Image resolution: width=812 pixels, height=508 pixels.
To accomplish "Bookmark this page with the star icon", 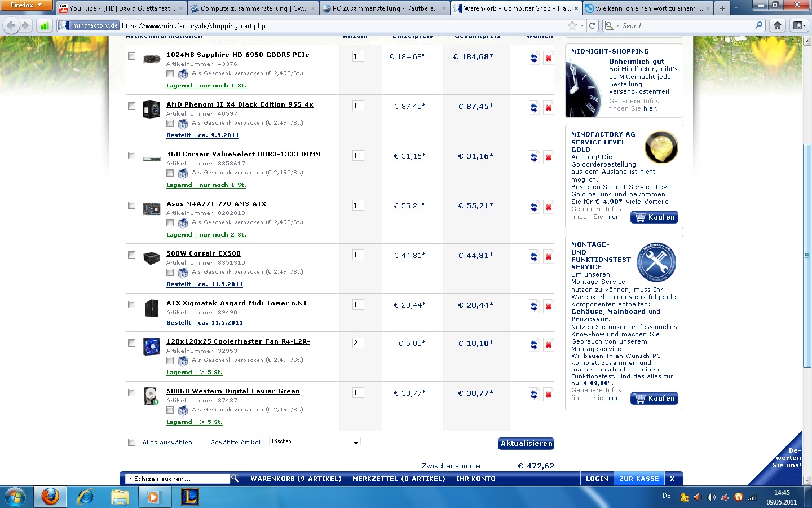I will click(572, 25).
